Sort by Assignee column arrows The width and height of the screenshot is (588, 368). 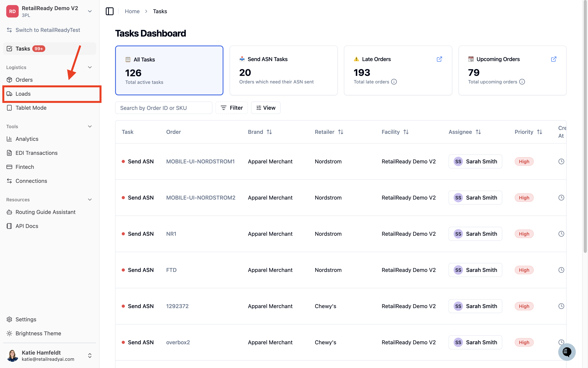(x=478, y=132)
